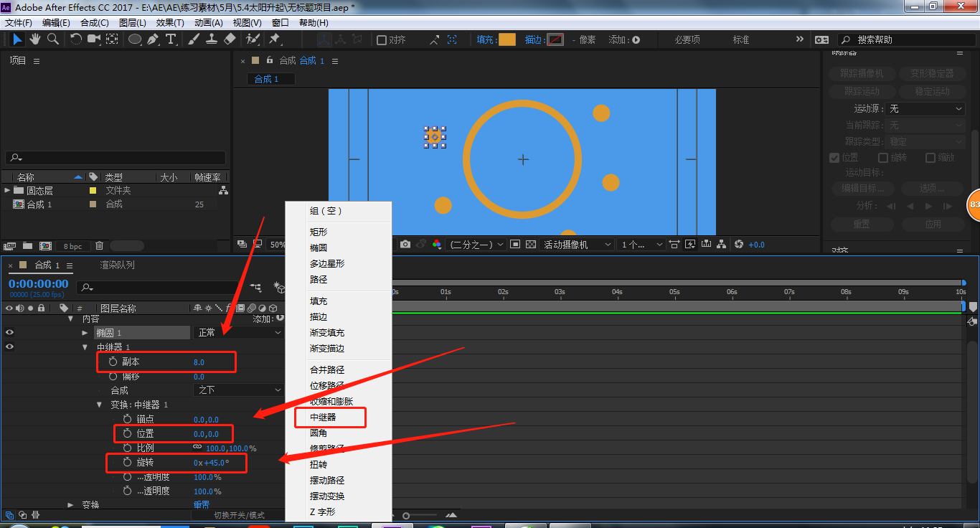
Task: Switch to the 渲染队列 tab
Action: (117, 265)
